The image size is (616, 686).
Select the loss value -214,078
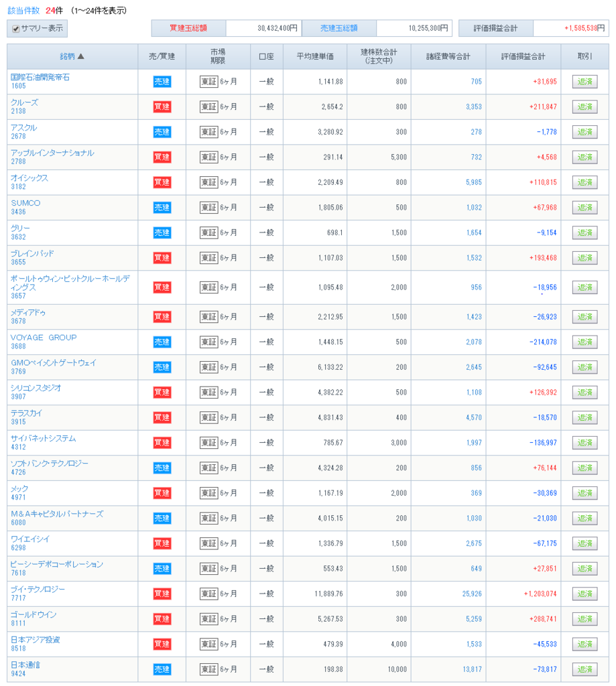(544, 342)
